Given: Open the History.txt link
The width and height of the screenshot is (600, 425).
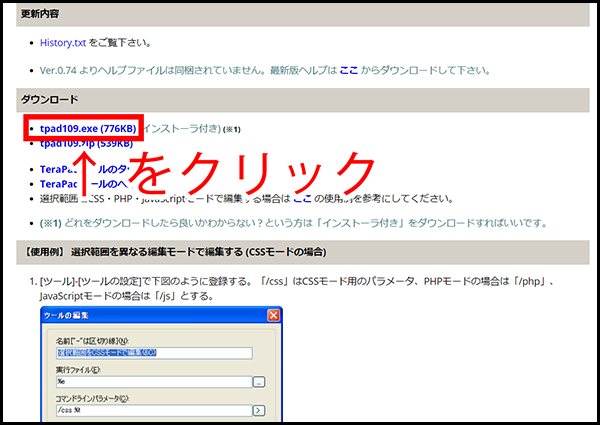Looking at the screenshot, I should point(64,43).
